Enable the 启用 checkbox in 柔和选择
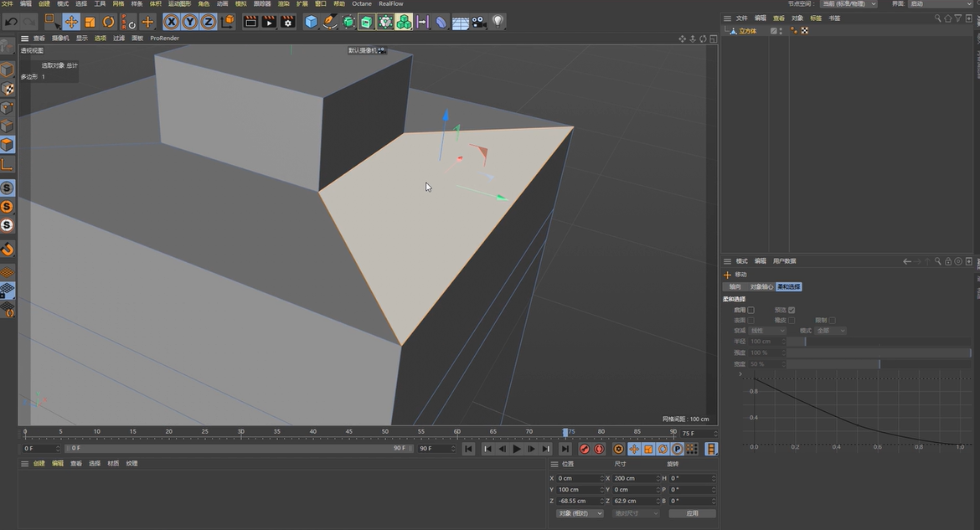 pos(750,310)
